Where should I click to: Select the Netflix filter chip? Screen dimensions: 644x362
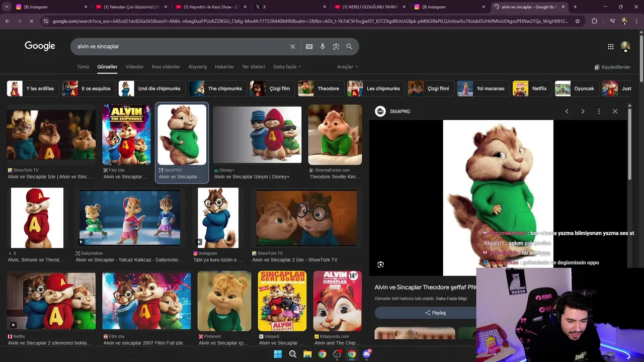(x=532, y=88)
